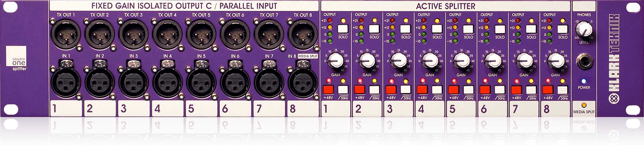Select the IN 3 XLR input socket

[x=133, y=81]
